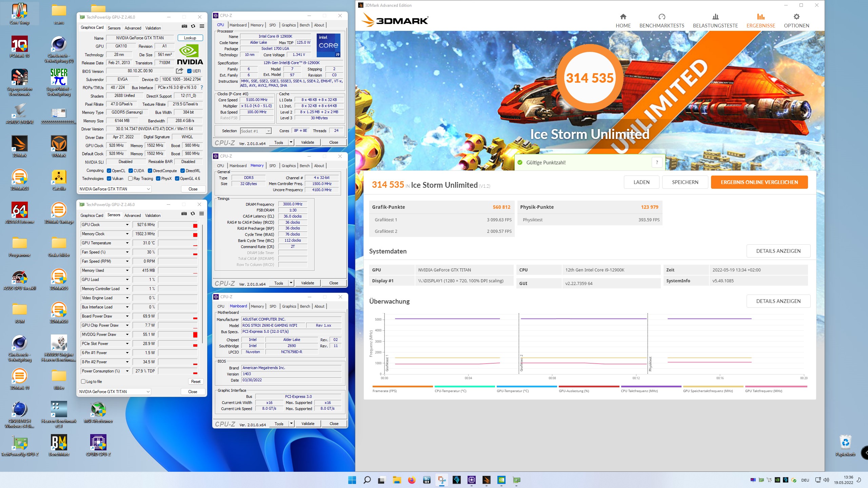Open 3DMark BENCHMARKTESTS section
Viewport: 868px width, 488px height.
(662, 21)
